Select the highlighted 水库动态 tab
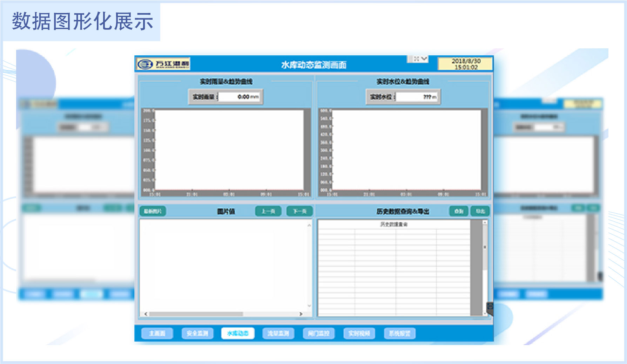This screenshot has height=364, width=627. (238, 334)
